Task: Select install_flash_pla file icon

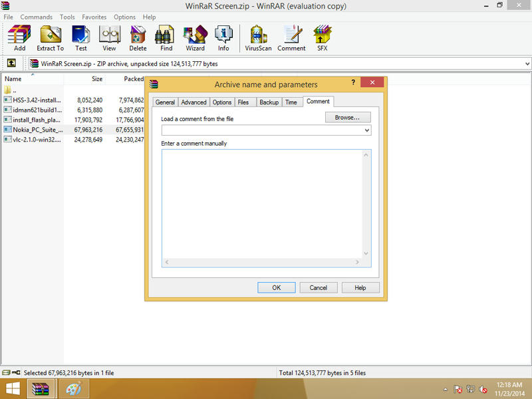Action: tap(7, 120)
